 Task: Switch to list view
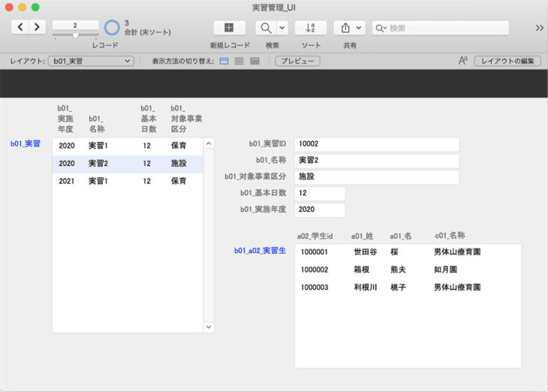coord(239,61)
